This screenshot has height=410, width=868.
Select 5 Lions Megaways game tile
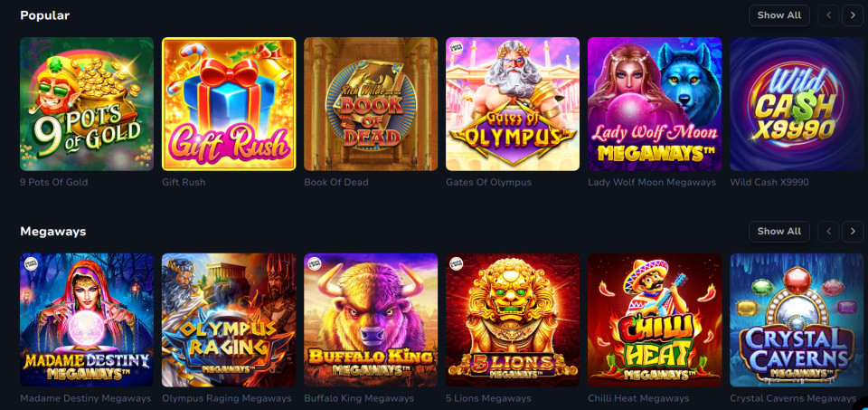tap(513, 320)
